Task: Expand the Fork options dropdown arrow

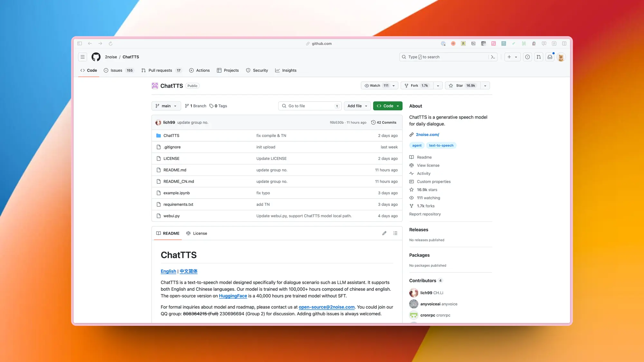Action: pyautogui.click(x=438, y=86)
